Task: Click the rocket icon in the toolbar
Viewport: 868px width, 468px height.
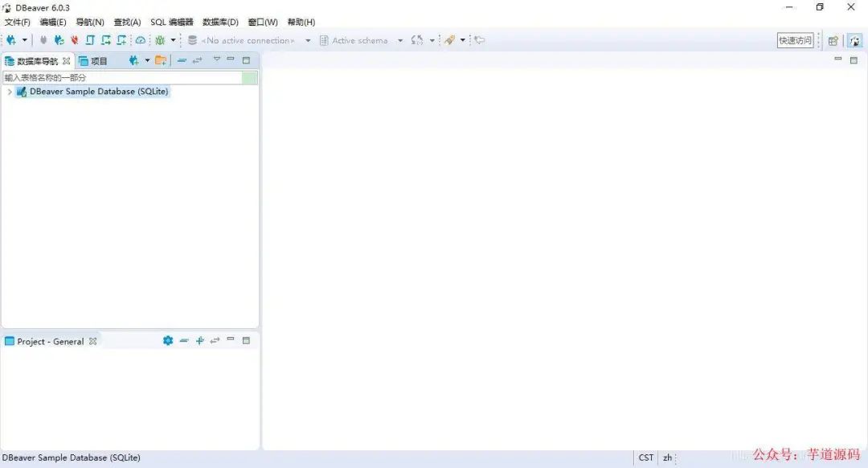Action: (449, 40)
